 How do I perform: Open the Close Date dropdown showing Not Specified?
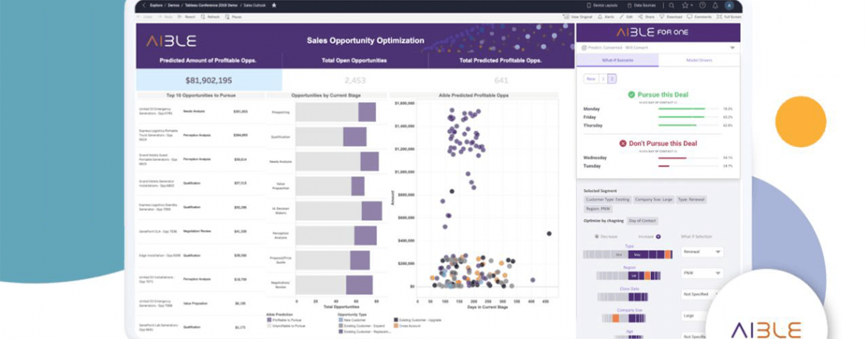point(700,294)
